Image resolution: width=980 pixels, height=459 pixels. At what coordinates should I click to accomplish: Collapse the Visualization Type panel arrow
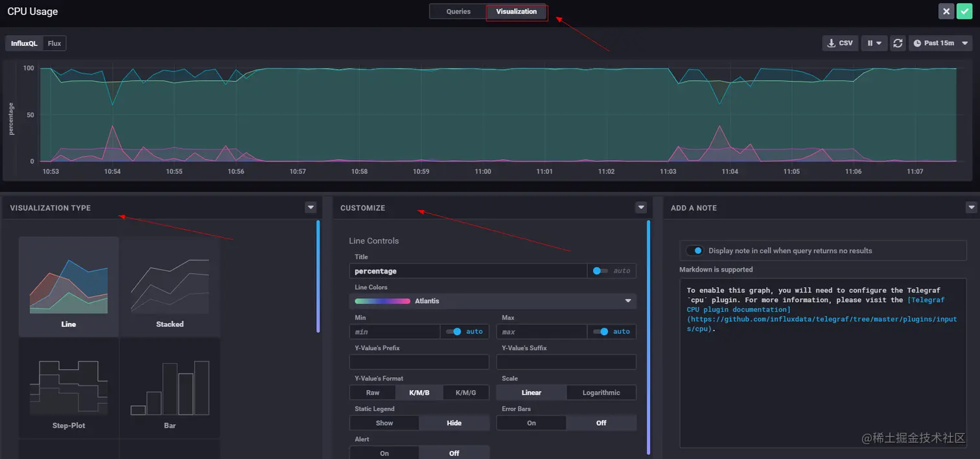(x=311, y=207)
